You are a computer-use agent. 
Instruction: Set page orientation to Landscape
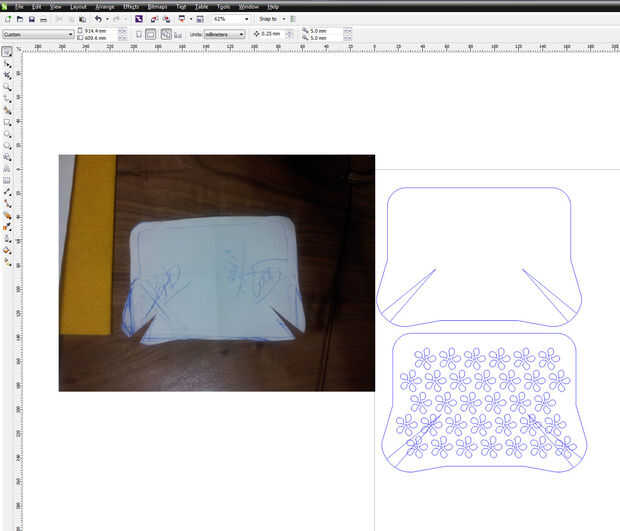pyautogui.click(x=151, y=34)
